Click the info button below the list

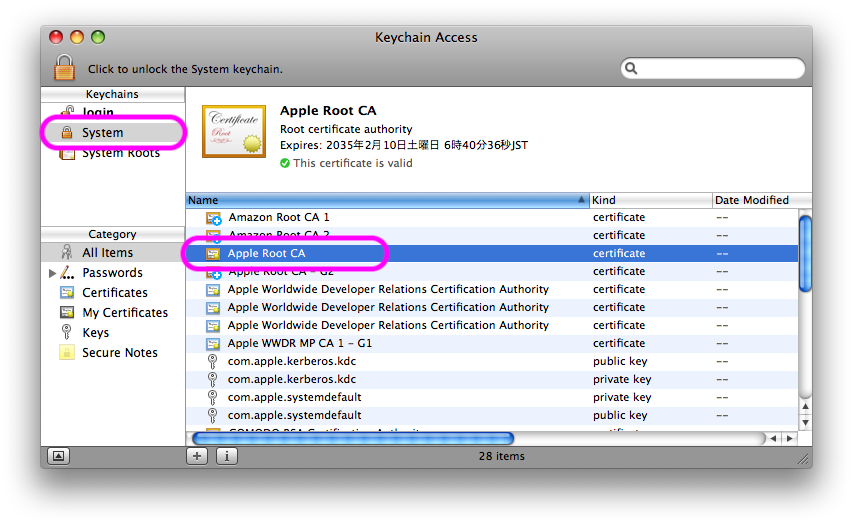pos(226,456)
